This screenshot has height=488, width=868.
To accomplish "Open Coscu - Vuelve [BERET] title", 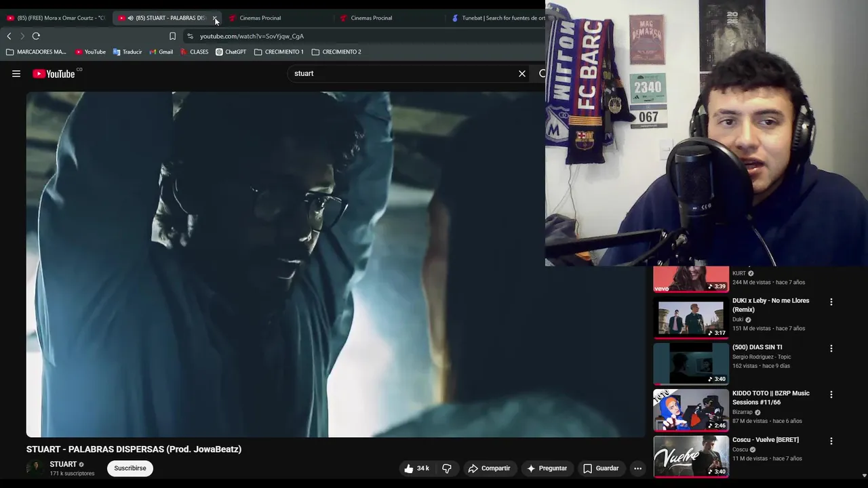I will click(x=766, y=440).
